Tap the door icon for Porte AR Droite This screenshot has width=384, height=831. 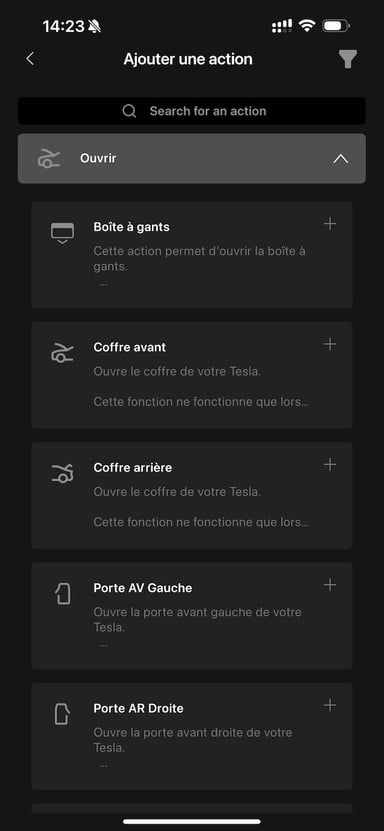click(x=62, y=713)
